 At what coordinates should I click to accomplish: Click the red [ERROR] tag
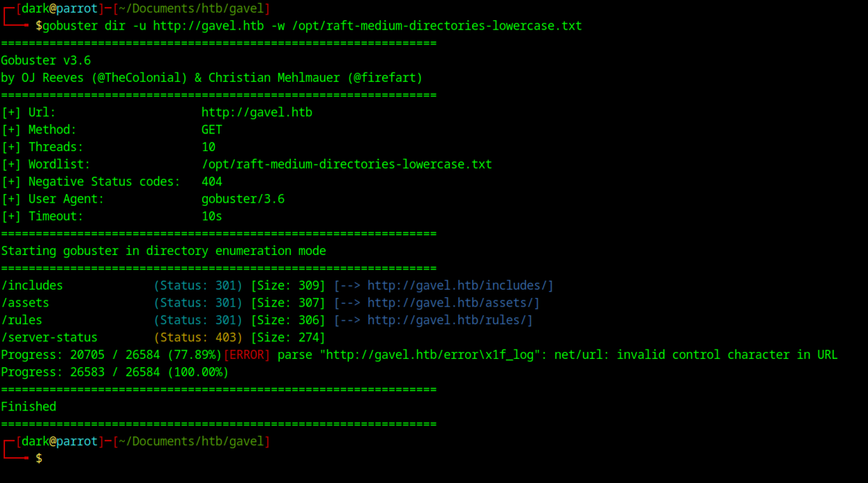(247, 355)
